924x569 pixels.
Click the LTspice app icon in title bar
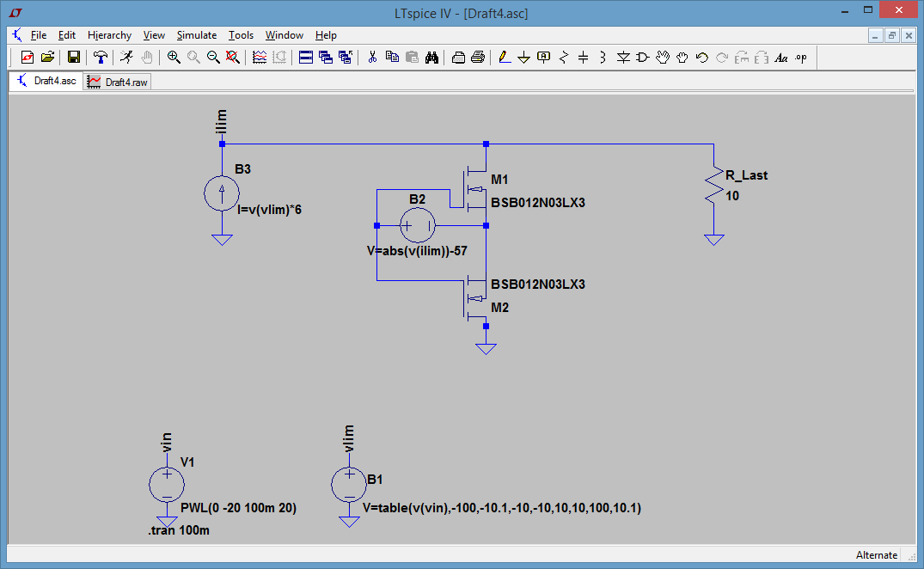click(15, 12)
